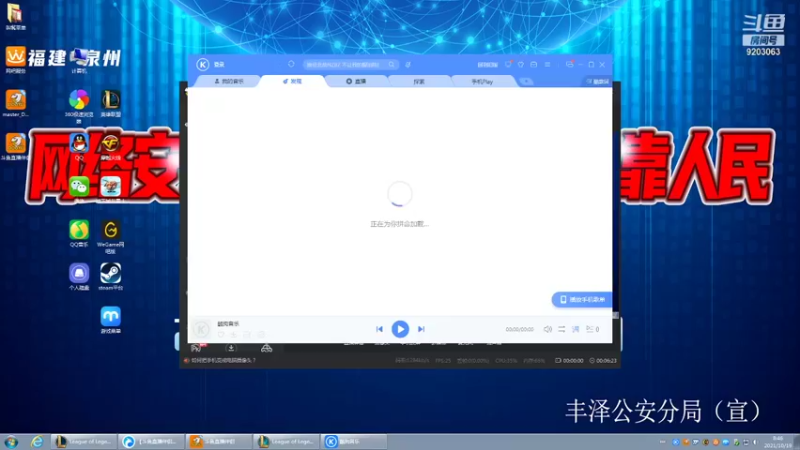Switch to the 手机Play tab
Viewport: 800px width, 450px height.
tap(482, 81)
